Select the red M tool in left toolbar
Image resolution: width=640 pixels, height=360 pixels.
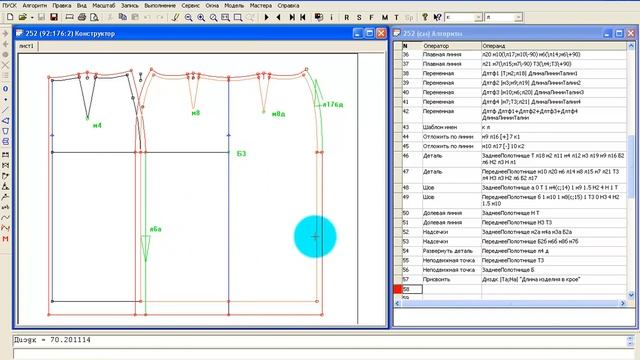5,239
